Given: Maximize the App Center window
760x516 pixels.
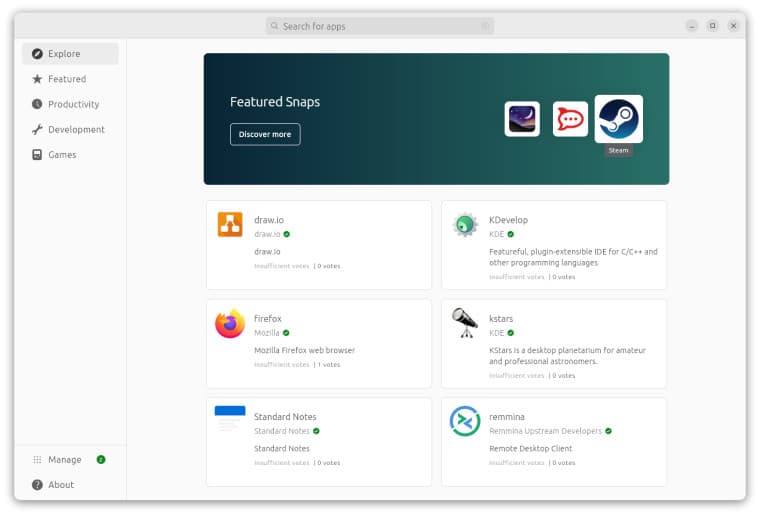Looking at the screenshot, I should pyautogui.click(x=712, y=26).
